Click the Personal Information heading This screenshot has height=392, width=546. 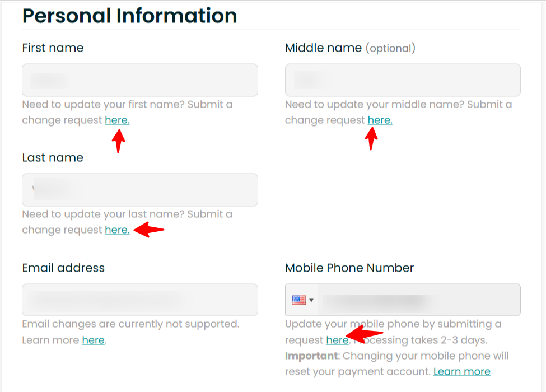click(129, 16)
